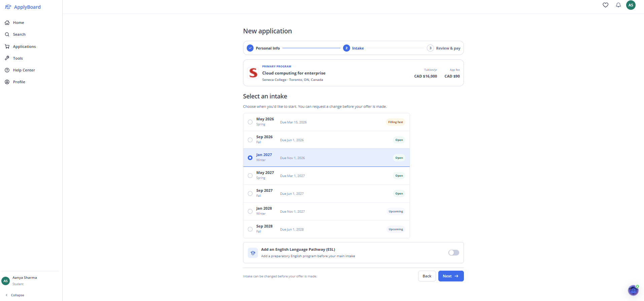
Task: Click the ApplyBoard logo
Action: (23, 7)
